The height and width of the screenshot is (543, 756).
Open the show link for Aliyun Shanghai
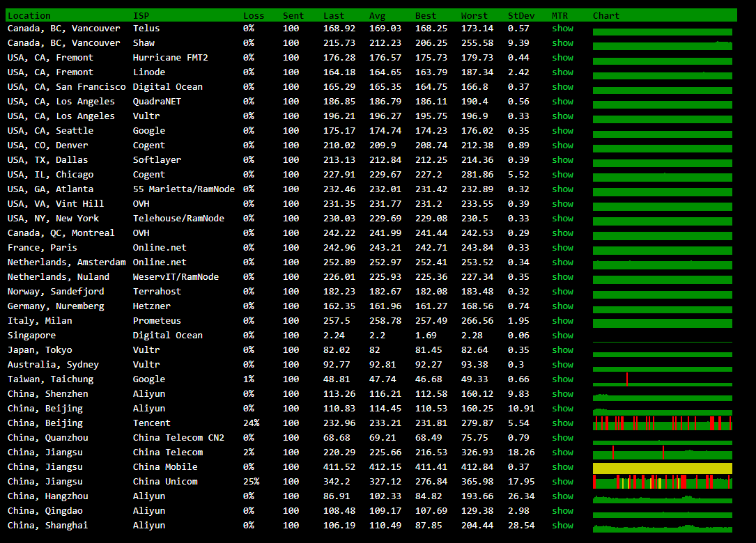tap(563, 525)
